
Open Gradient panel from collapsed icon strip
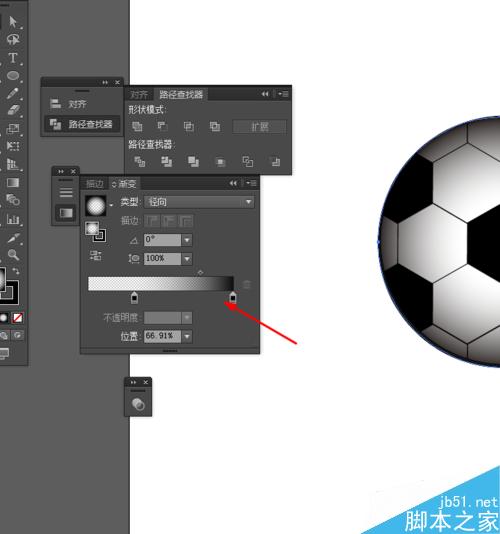[66, 213]
